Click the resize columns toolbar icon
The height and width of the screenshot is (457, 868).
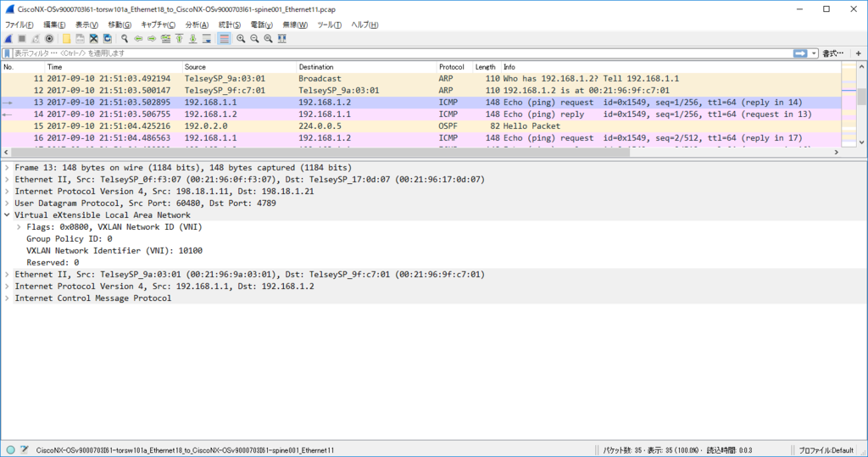point(281,39)
